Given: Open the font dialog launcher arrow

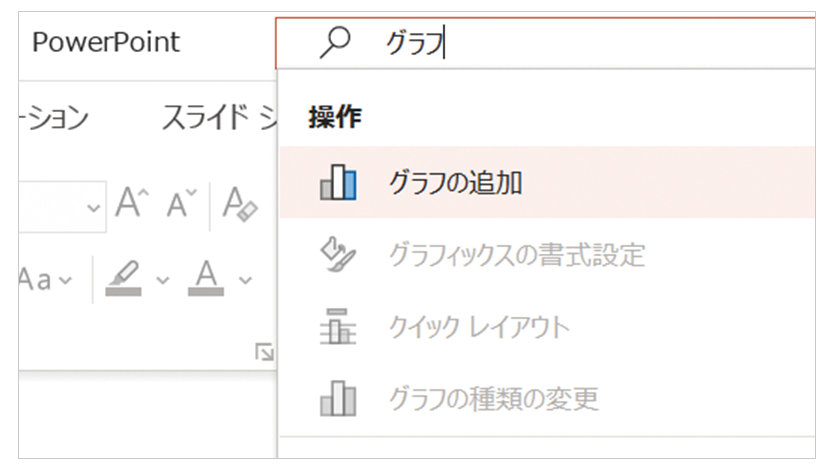Looking at the screenshot, I should click(x=264, y=352).
